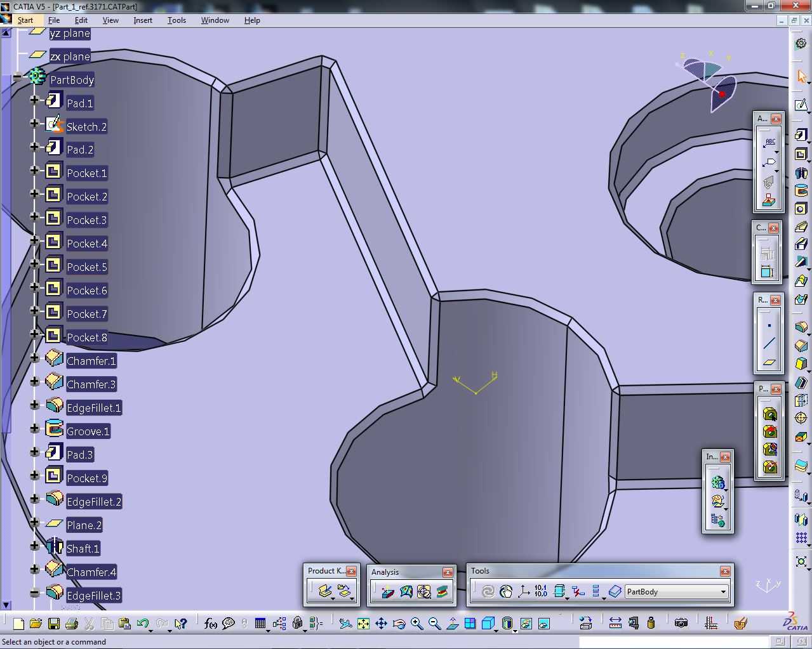Click the Capture camera icon

coord(681,624)
